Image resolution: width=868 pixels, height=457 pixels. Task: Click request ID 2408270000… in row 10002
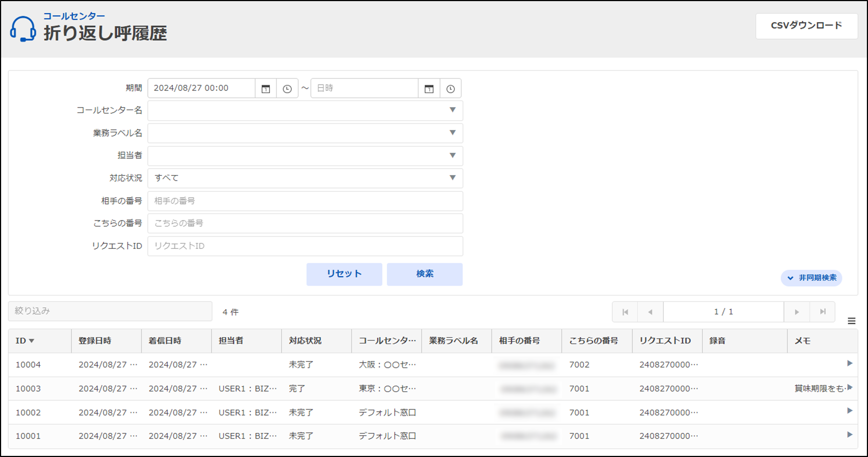coord(669,412)
